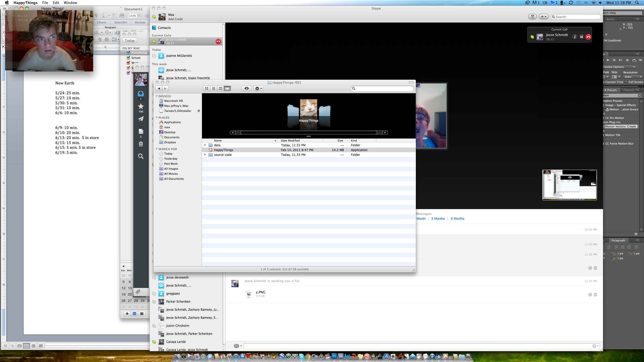644x362 pixels.
Task: Switch Finder to icon view
Action: [207, 88]
